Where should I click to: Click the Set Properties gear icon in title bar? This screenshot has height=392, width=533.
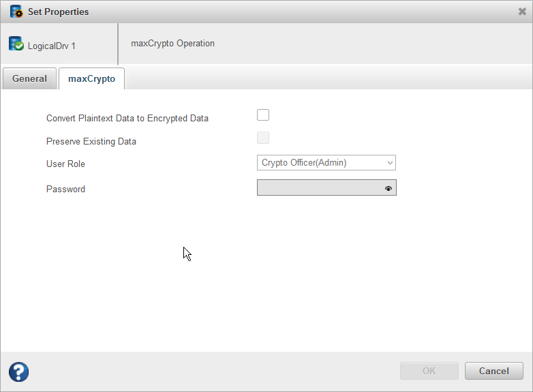coord(16,12)
